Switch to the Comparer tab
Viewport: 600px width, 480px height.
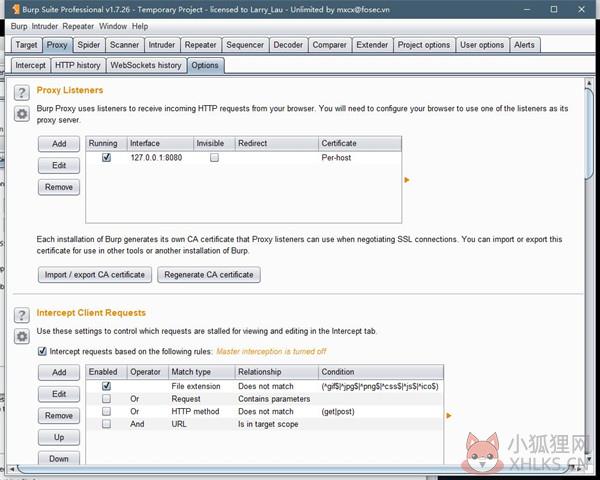click(329, 45)
